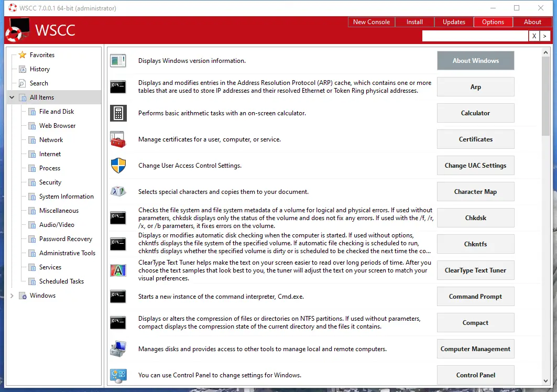Click the Character Map icon
The width and height of the screenshot is (557, 392).
pyautogui.click(x=118, y=192)
